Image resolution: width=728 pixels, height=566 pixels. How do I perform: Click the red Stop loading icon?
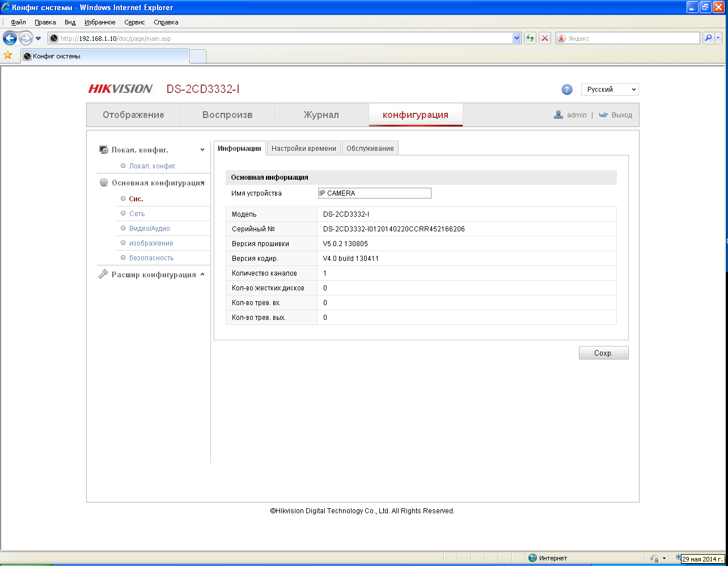coord(545,38)
